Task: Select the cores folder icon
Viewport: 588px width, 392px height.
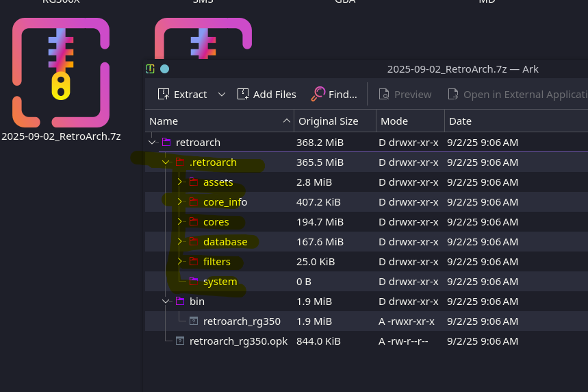Action: (194, 222)
